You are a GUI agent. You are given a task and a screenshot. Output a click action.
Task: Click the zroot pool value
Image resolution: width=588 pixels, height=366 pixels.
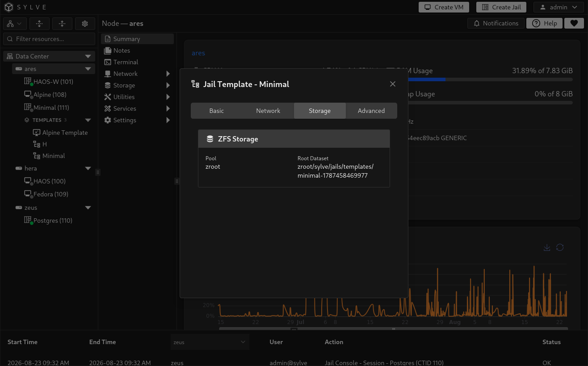(213, 166)
